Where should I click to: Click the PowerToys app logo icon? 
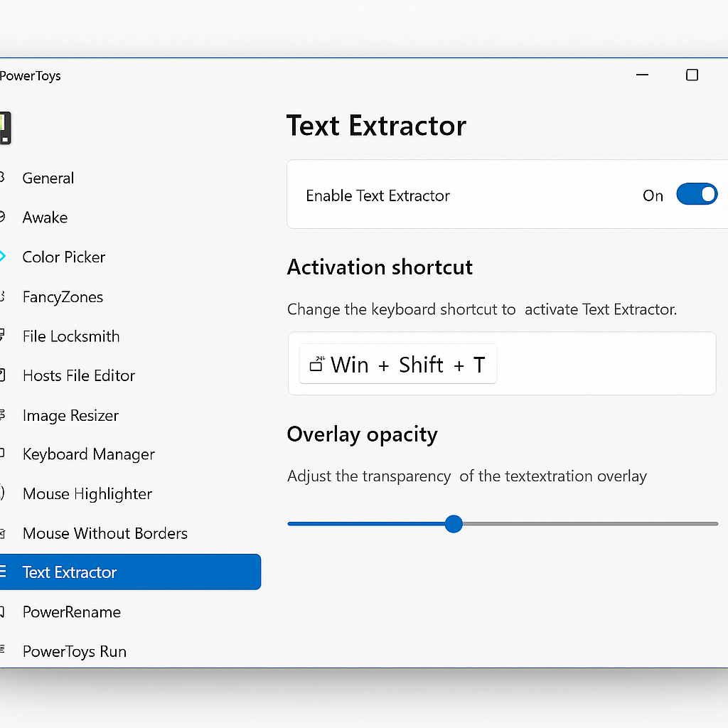(x=6, y=128)
